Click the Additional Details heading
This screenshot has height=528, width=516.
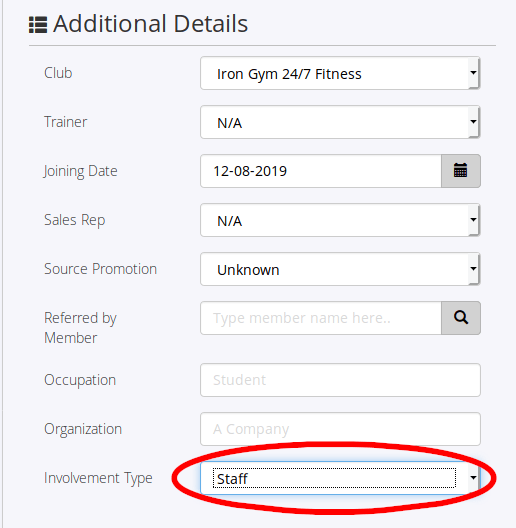(151, 24)
